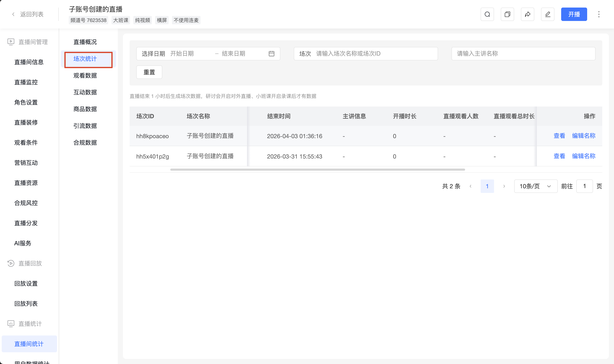The height and width of the screenshot is (364, 614).
Task: Click the 结束时间 column header
Action: [279, 116]
